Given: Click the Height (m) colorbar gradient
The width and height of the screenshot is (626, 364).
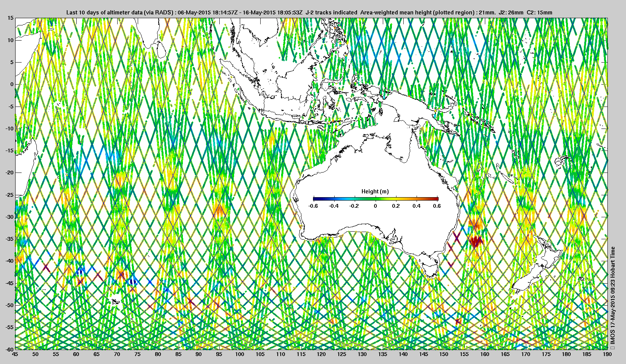Looking at the screenshot, I should click(376, 198).
